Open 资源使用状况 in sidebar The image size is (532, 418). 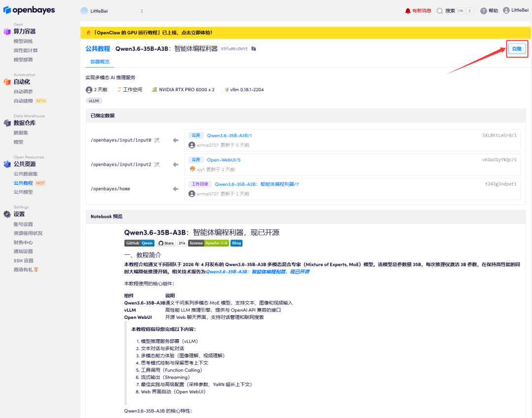point(28,233)
